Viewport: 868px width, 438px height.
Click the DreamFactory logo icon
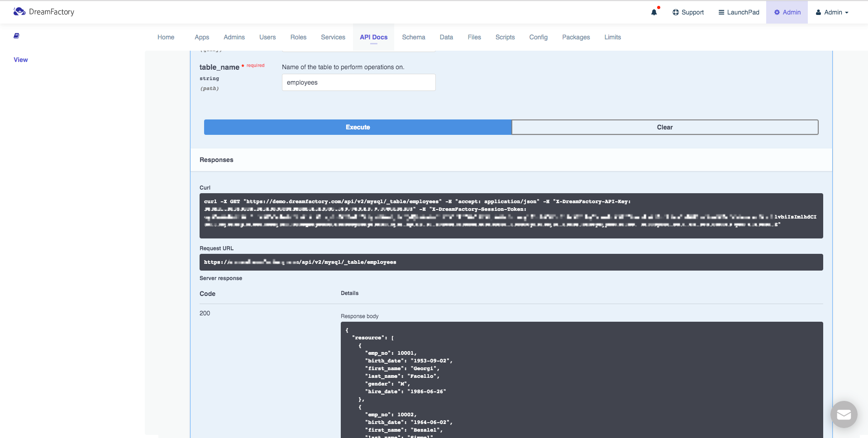pos(19,12)
